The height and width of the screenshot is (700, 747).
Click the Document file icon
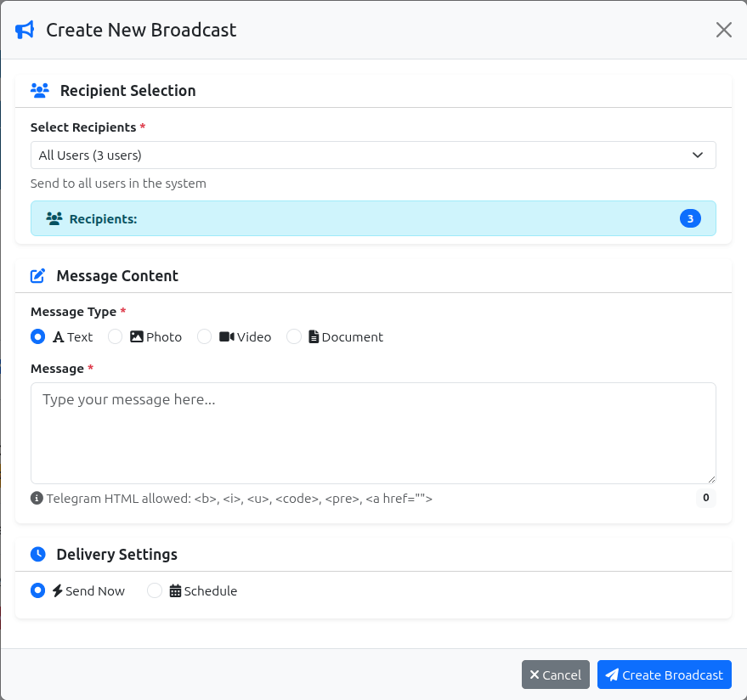coord(314,336)
